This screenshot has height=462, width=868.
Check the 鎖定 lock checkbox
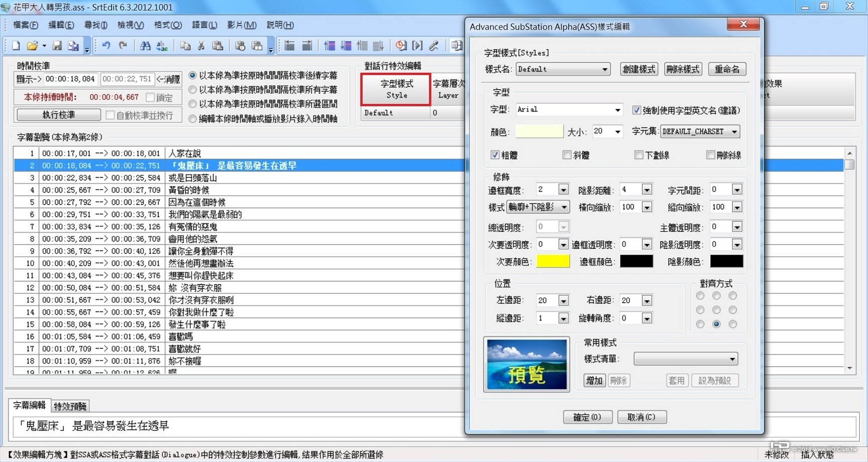point(150,97)
